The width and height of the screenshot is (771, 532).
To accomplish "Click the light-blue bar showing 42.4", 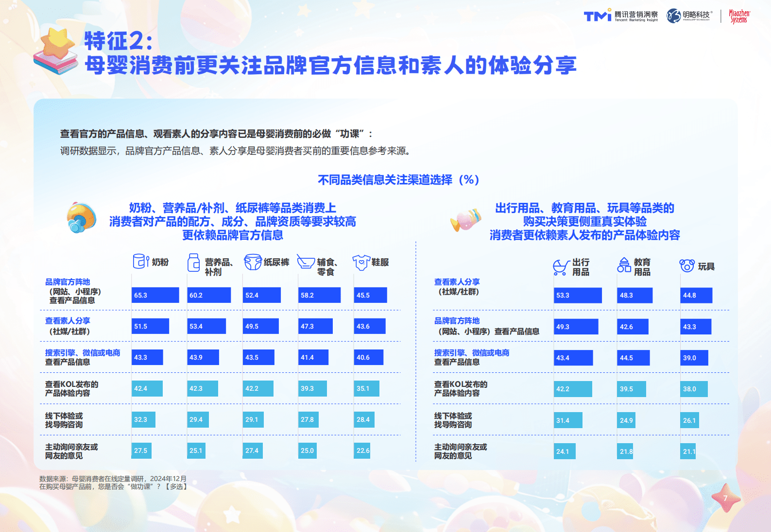I will click(147, 388).
